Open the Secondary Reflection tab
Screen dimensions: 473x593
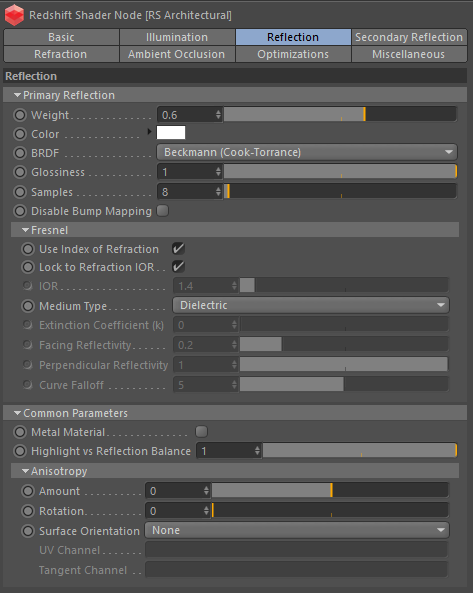tap(409, 37)
